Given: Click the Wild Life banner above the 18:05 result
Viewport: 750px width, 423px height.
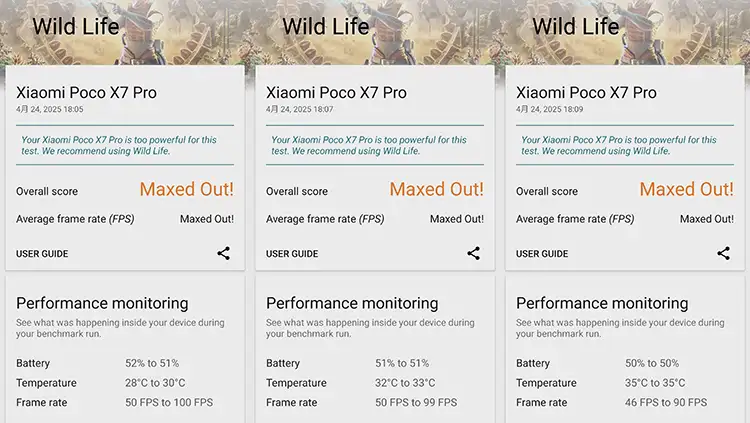Looking at the screenshot, I should tap(76, 26).
